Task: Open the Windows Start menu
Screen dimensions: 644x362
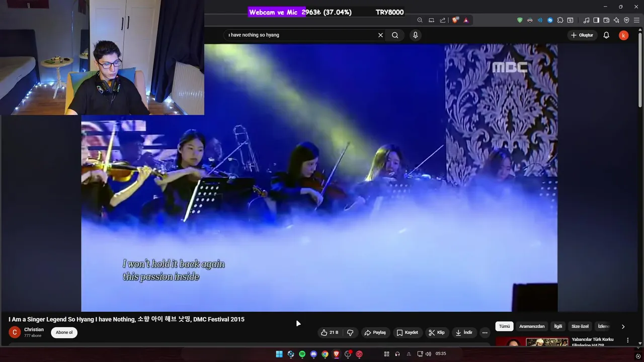Action: 279,354
